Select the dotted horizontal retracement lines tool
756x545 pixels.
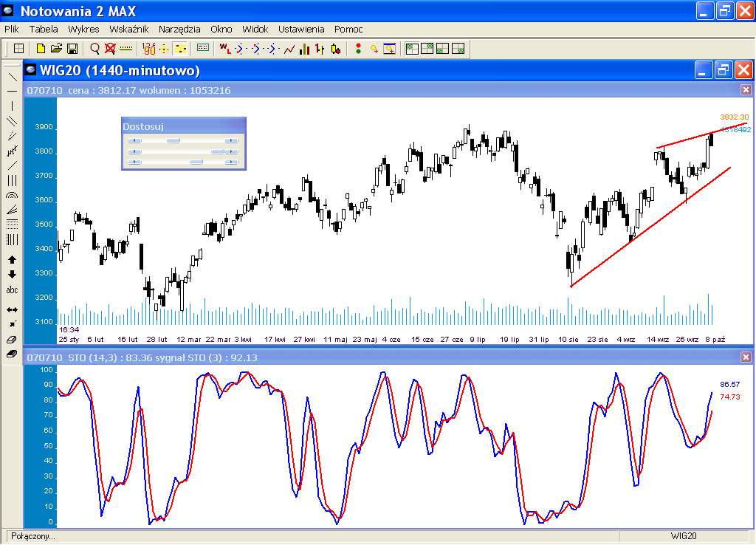click(12, 224)
